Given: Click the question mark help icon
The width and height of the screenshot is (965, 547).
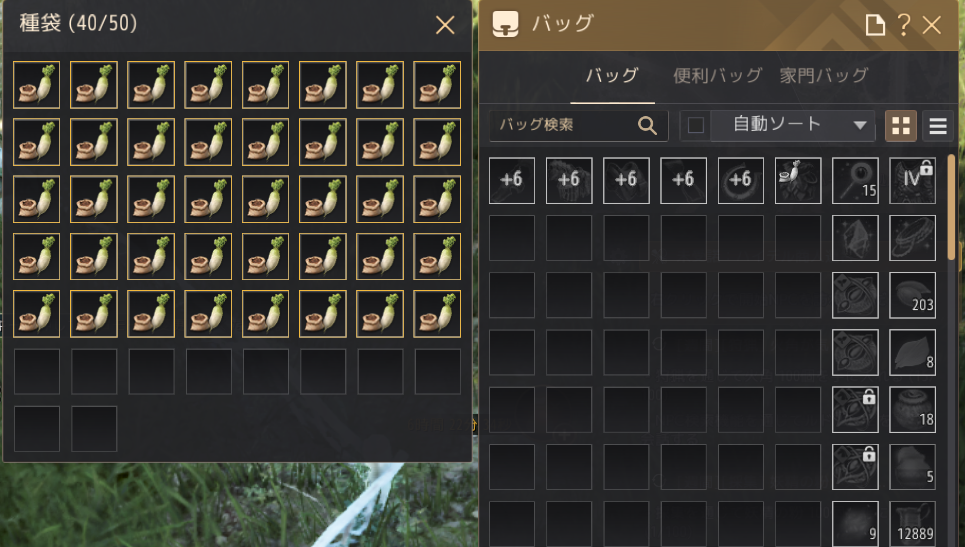Looking at the screenshot, I should [x=903, y=25].
